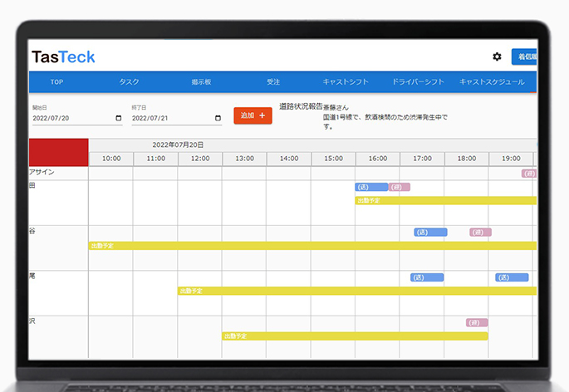Screen dimensions: 569x392
Task: Click the 17:00 time column header
Action: [423, 159]
